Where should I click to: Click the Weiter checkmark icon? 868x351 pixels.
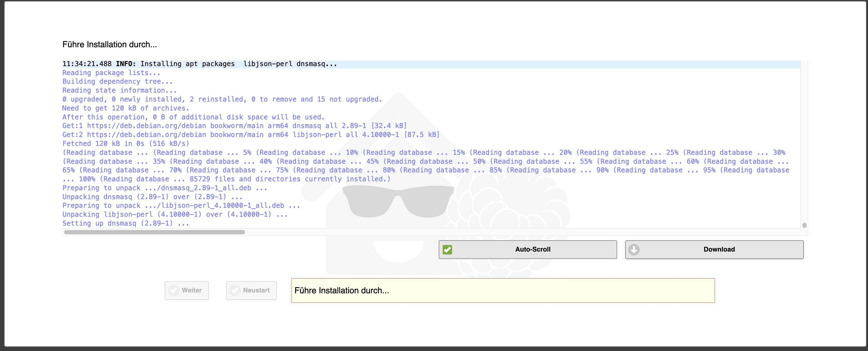click(x=173, y=290)
